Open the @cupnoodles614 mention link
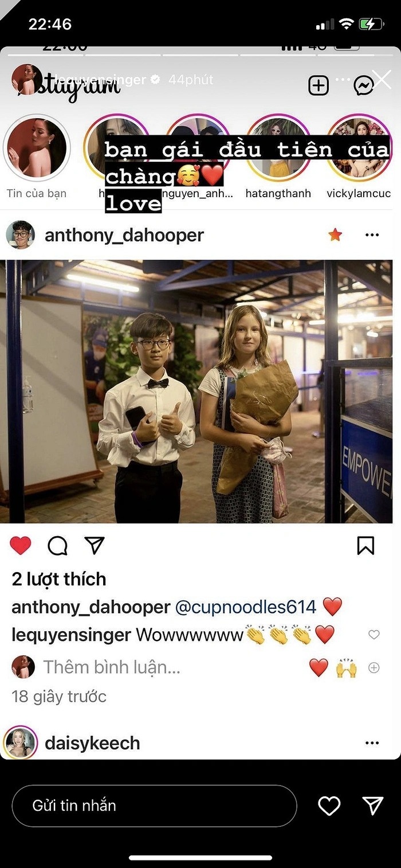The width and height of the screenshot is (401, 868). click(x=246, y=607)
